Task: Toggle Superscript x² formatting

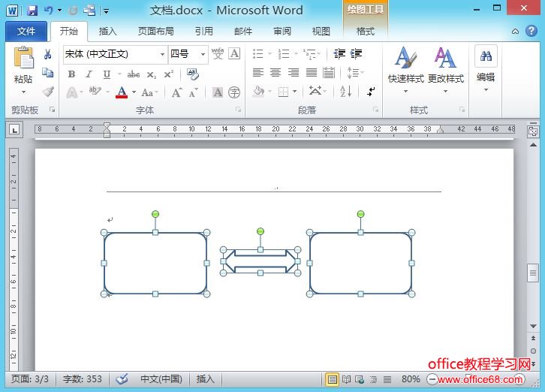Action: pyautogui.click(x=169, y=74)
